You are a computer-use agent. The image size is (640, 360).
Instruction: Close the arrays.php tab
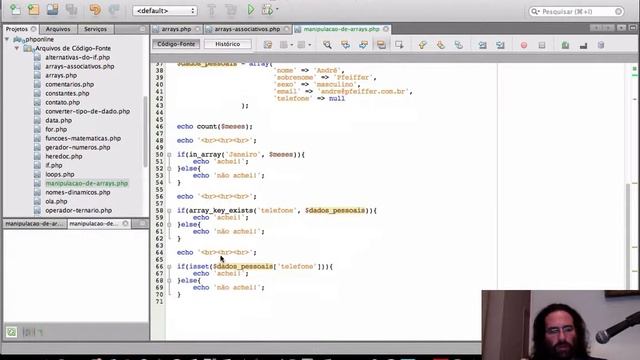198,29
